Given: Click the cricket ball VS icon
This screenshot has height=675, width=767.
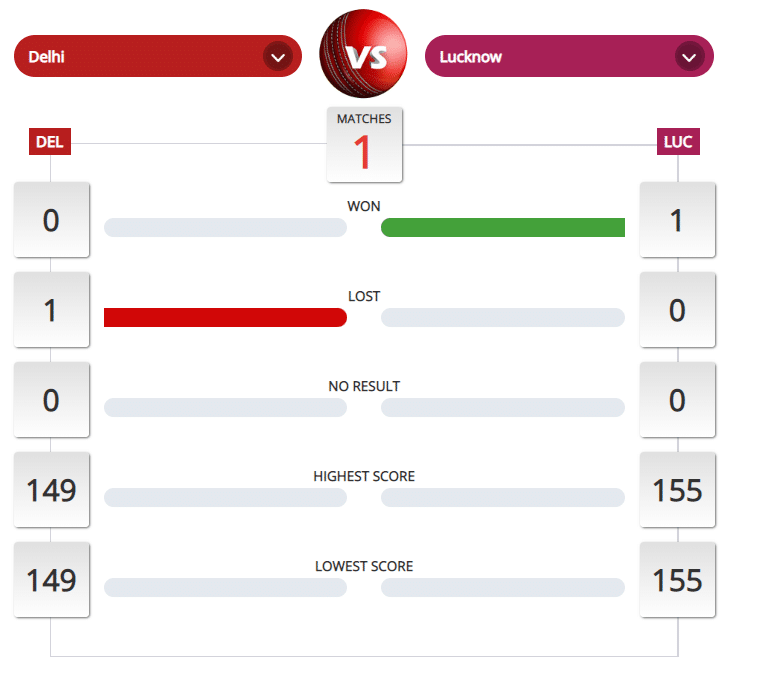Looking at the screenshot, I should click(363, 56).
